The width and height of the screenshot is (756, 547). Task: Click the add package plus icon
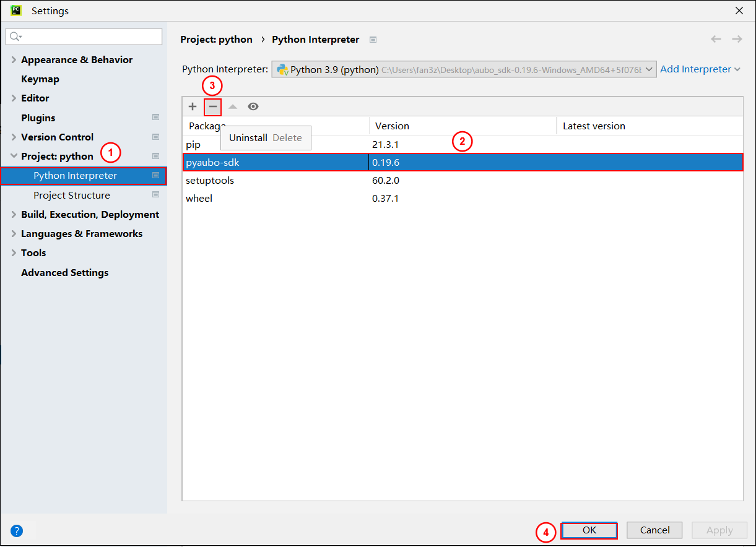tap(193, 106)
